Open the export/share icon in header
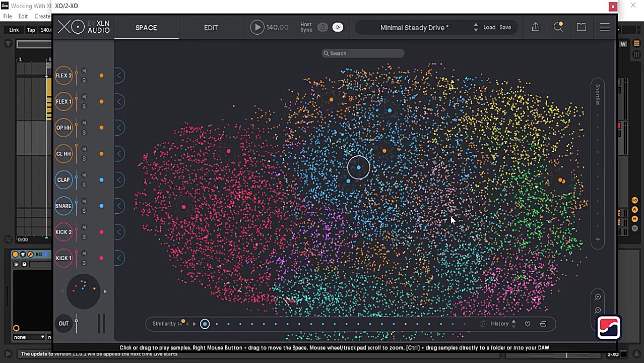This screenshot has width=644, height=363. point(535,27)
